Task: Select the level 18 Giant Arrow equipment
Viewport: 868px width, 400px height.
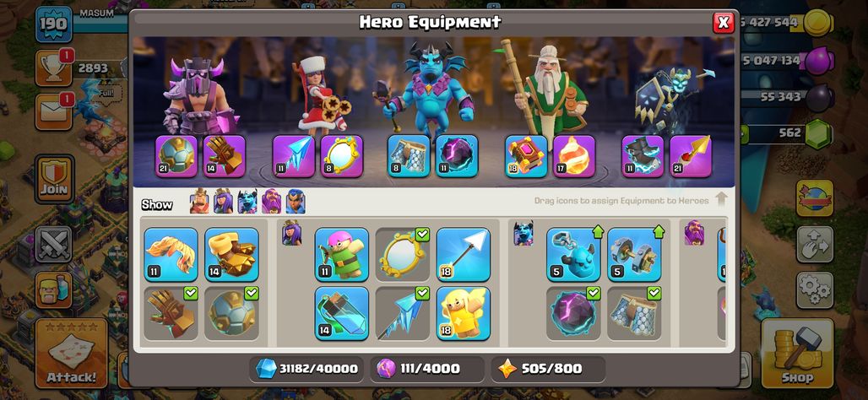Action: click(x=464, y=255)
